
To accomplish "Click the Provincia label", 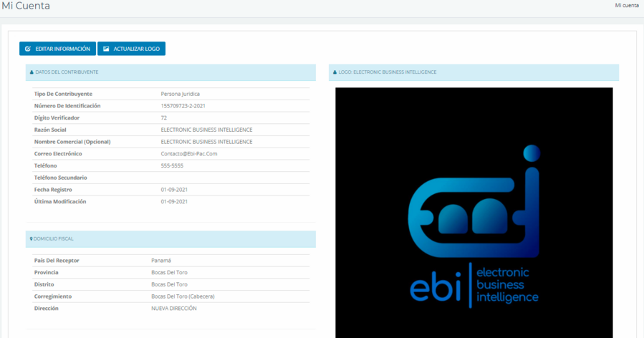I will coord(46,272).
